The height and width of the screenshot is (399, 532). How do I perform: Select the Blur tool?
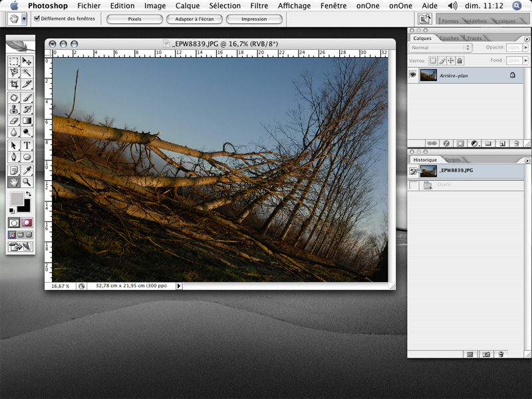pyautogui.click(x=14, y=132)
